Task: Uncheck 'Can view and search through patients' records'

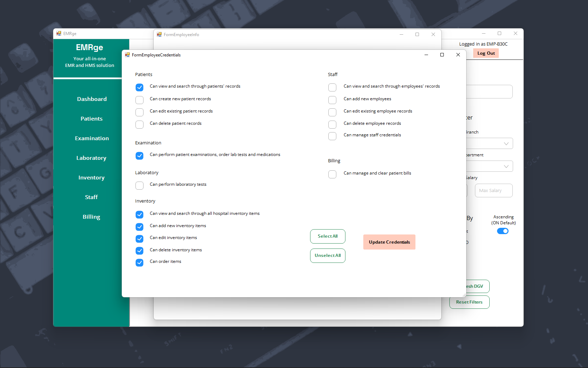Action: click(x=139, y=87)
